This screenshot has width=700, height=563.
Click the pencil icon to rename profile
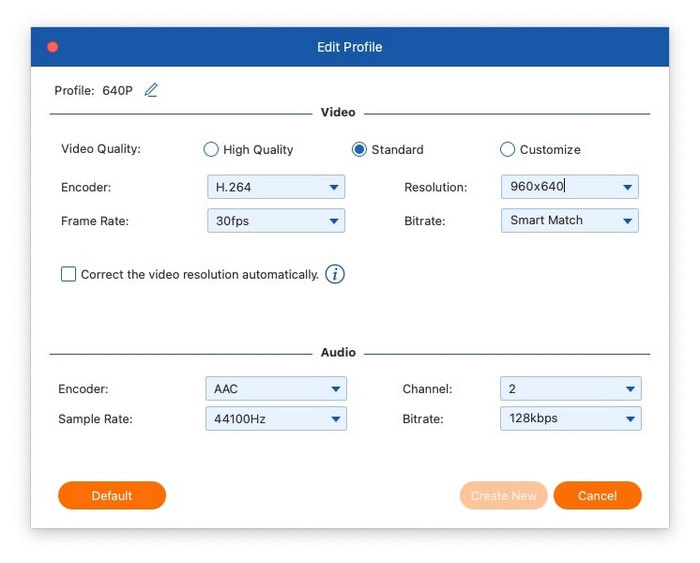pos(151,90)
